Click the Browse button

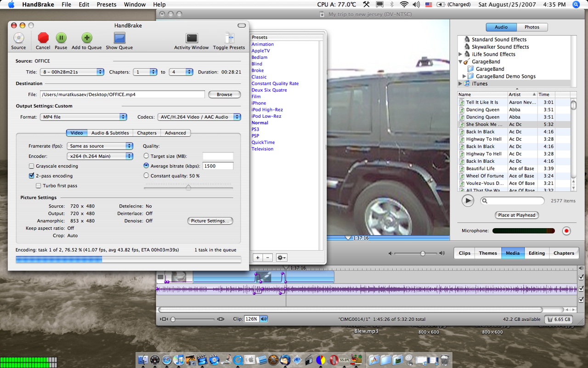[225, 94]
